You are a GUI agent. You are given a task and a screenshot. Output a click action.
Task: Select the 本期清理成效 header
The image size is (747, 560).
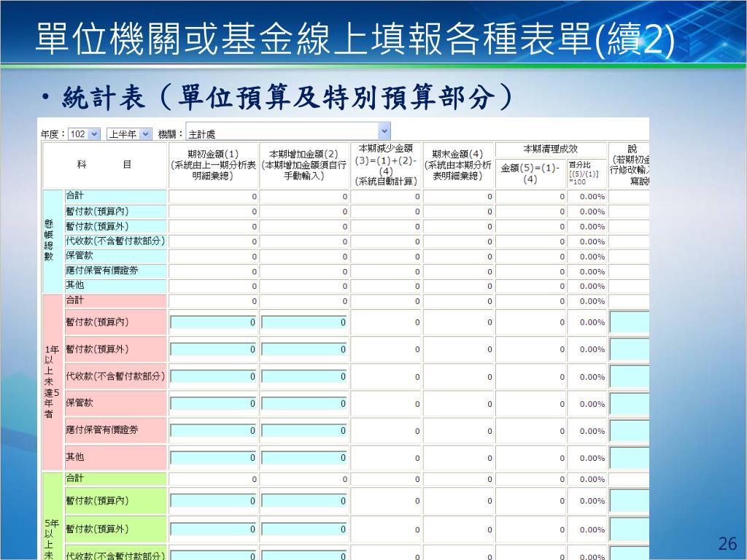pyautogui.click(x=551, y=149)
